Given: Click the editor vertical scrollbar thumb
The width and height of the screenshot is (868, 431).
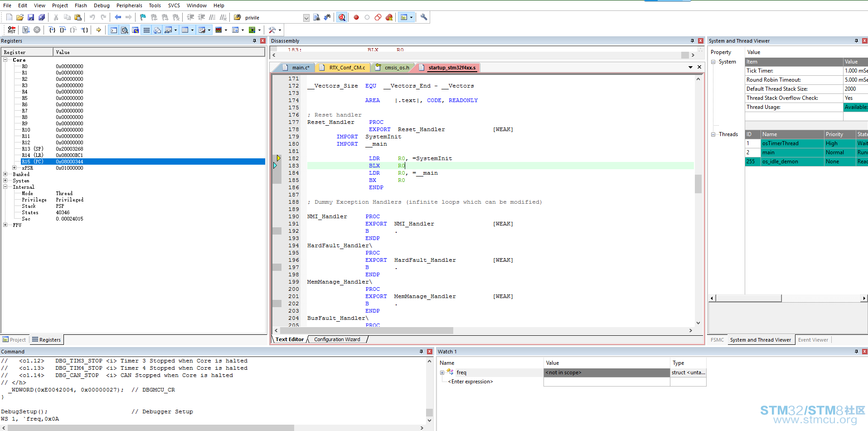Looking at the screenshot, I should (x=698, y=184).
